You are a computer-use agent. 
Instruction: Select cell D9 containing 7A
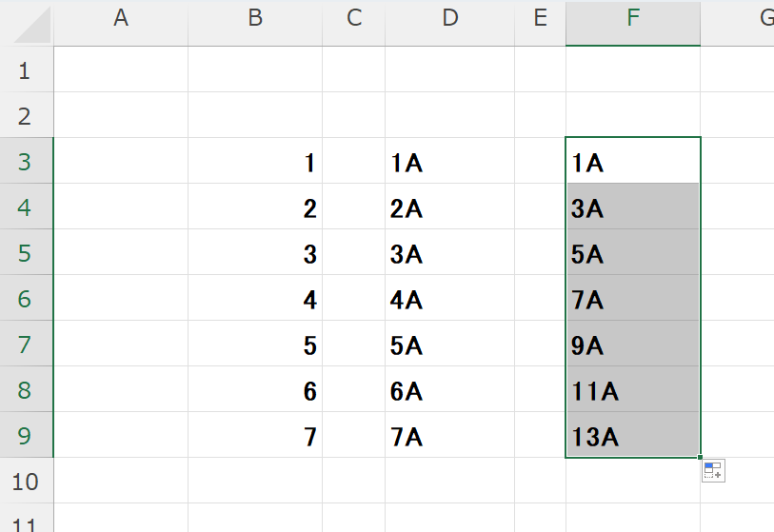[449, 436]
